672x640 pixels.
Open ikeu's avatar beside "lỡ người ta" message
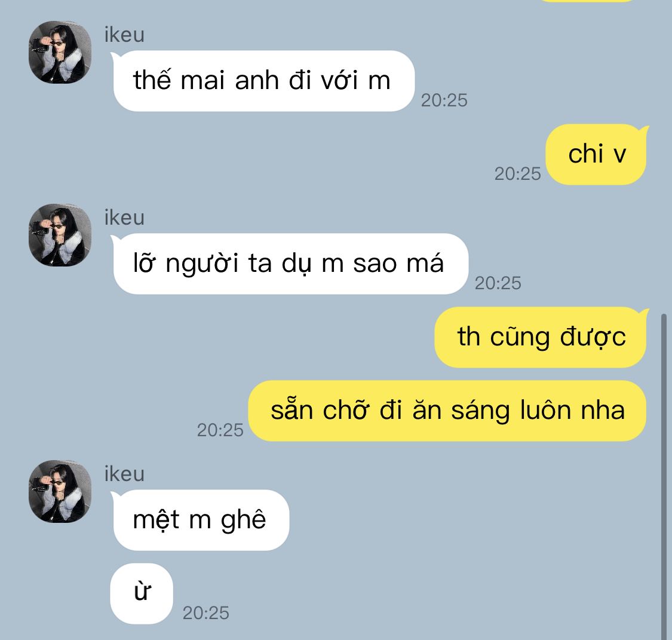60,235
